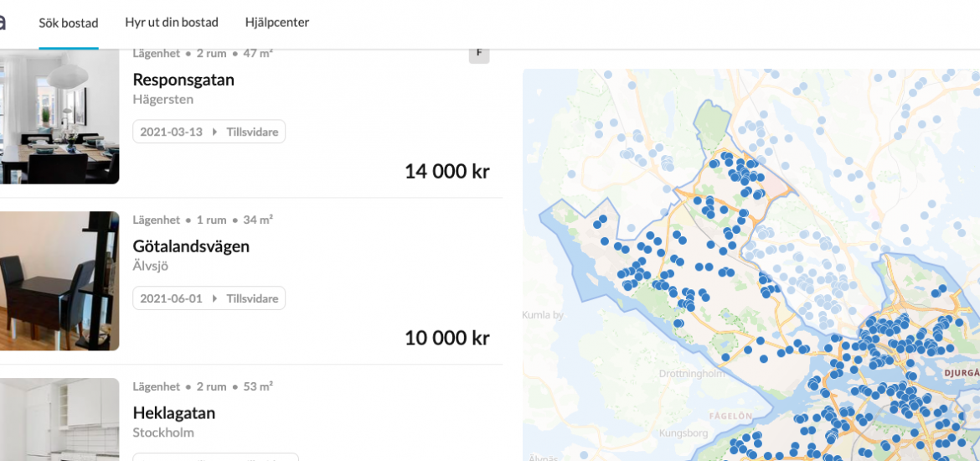The width and height of the screenshot is (980, 461).
Task: Open the Götalandsvägen listing title
Action: click(191, 246)
